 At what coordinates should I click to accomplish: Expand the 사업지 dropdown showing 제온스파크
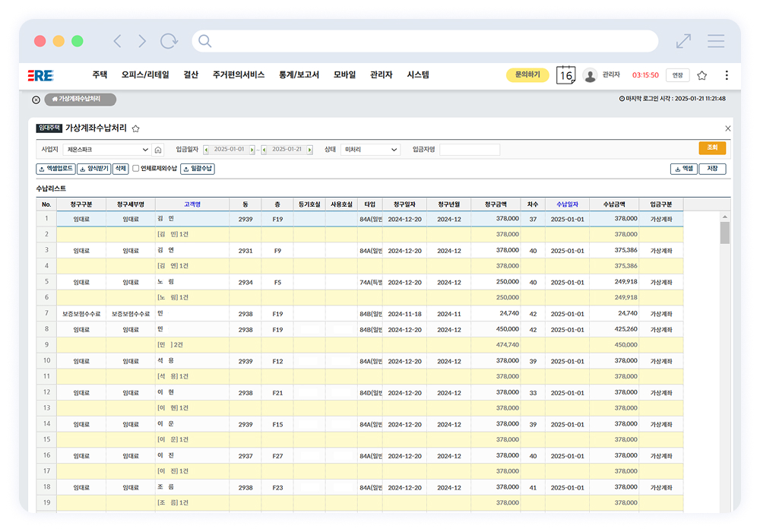(106, 150)
